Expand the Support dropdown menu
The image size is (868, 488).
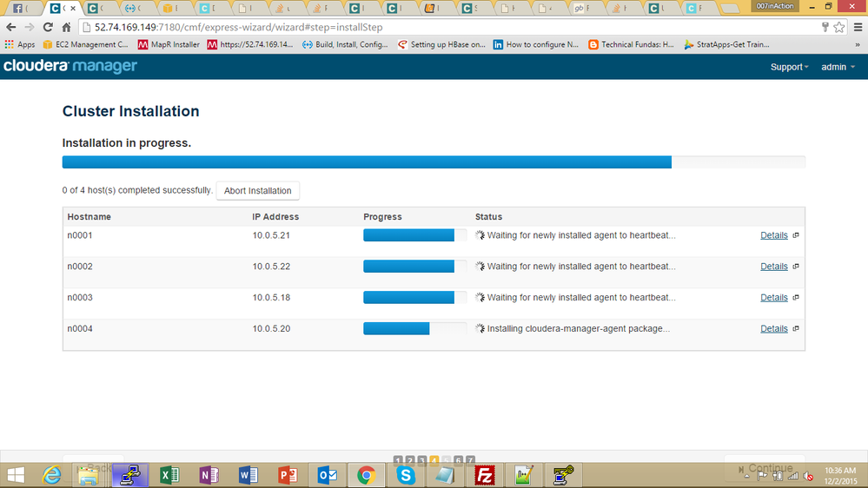pos(790,67)
